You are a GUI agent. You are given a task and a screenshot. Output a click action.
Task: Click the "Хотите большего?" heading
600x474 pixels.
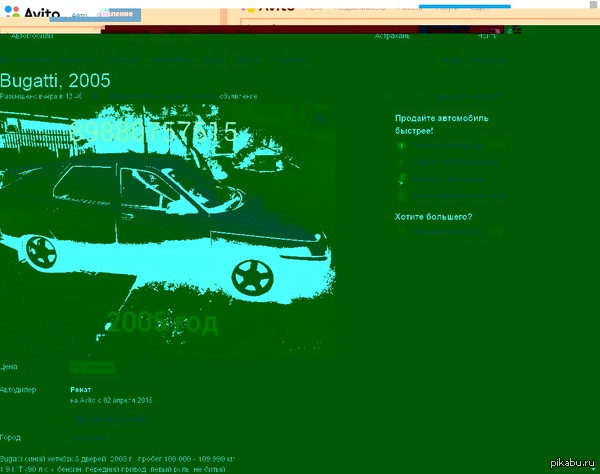(x=434, y=217)
